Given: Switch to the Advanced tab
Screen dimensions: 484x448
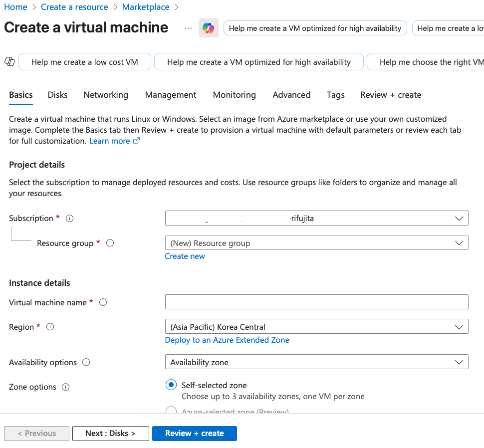Looking at the screenshot, I should 292,95.
